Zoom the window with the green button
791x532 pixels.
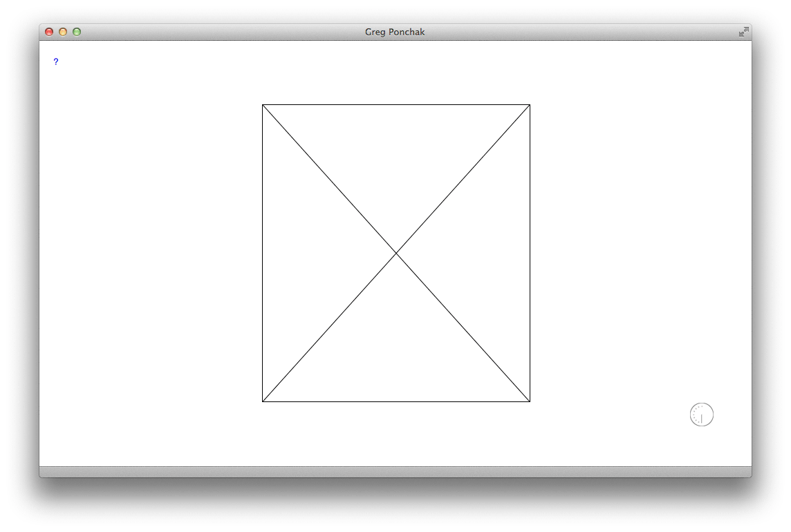[x=77, y=32]
